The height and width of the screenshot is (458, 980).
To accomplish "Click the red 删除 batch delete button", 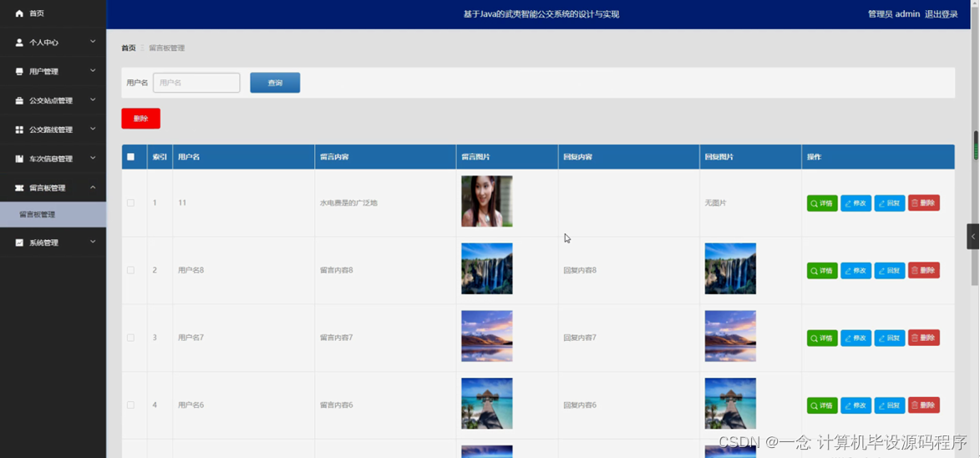I will (140, 119).
